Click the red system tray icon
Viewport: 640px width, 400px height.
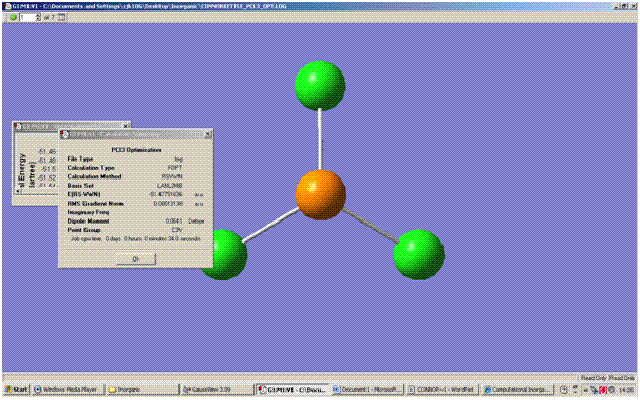point(603,390)
